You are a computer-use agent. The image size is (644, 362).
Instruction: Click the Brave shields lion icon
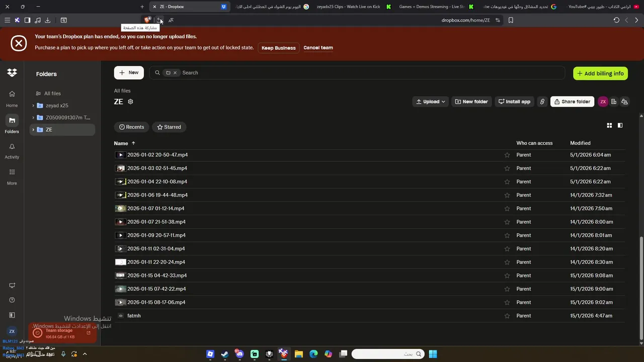tap(147, 20)
